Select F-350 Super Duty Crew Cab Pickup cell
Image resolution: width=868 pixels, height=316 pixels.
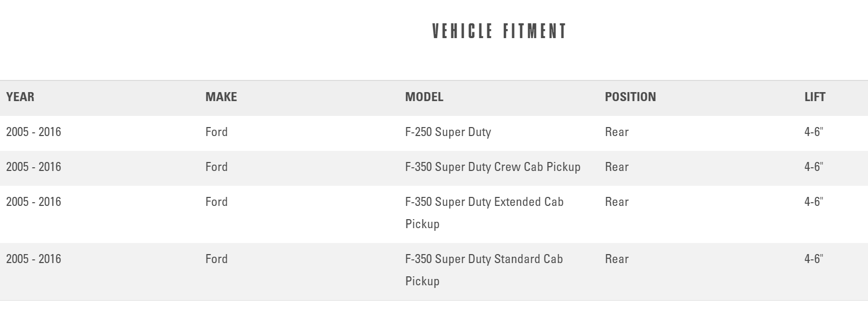click(x=492, y=167)
